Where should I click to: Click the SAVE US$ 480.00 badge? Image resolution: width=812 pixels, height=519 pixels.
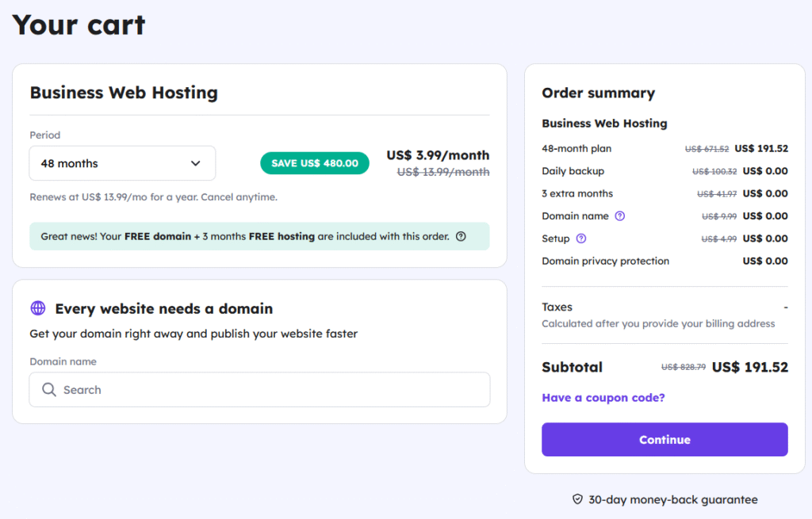[315, 163]
